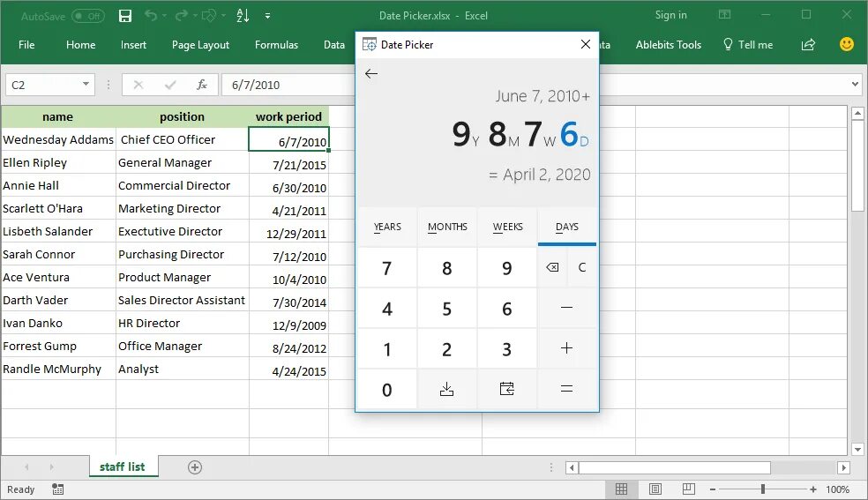Click the backspace icon on the keypad
This screenshot has width=868, height=500.
552,268
